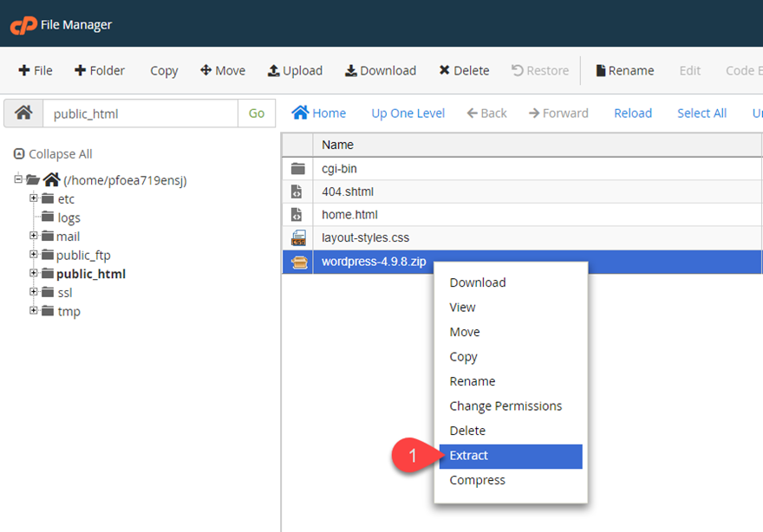Expand the mail folder in the sidebar
The height and width of the screenshot is (532, 763).
pos(34,236)
